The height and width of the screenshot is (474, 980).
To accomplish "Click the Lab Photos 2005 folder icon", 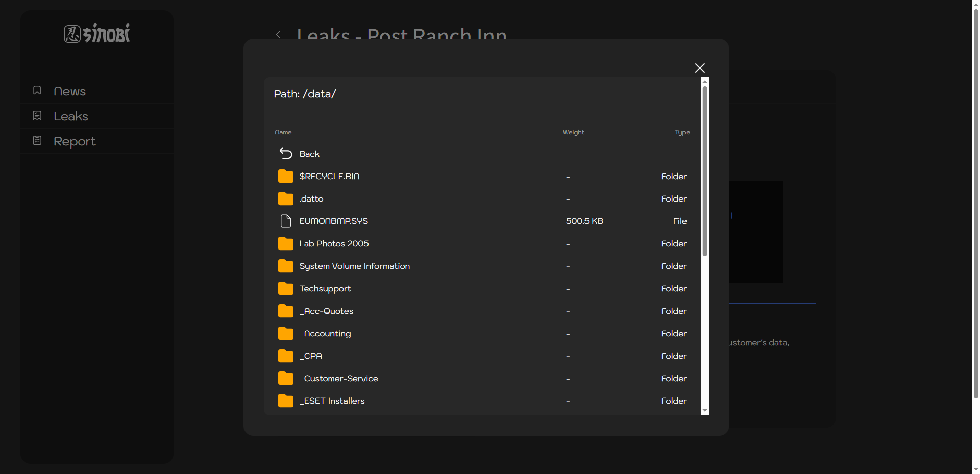I will click(x=286, y=244).
